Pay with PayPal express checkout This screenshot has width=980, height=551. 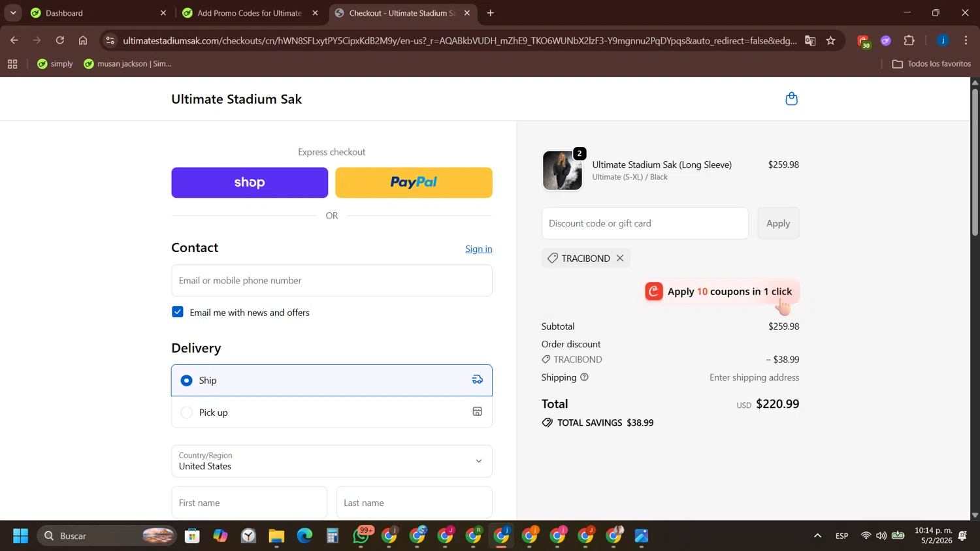click(x=414, y=182)
